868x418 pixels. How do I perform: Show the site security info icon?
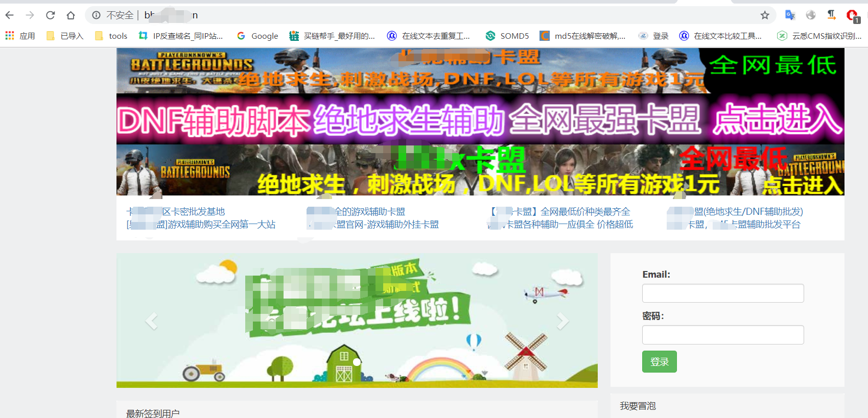coord(96,15)
